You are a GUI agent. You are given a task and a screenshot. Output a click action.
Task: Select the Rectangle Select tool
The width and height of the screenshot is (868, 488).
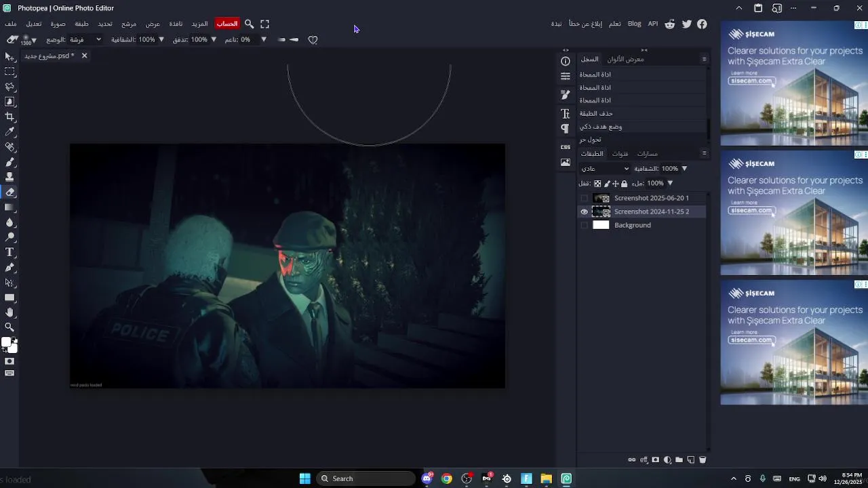click(x=9, y=72)
